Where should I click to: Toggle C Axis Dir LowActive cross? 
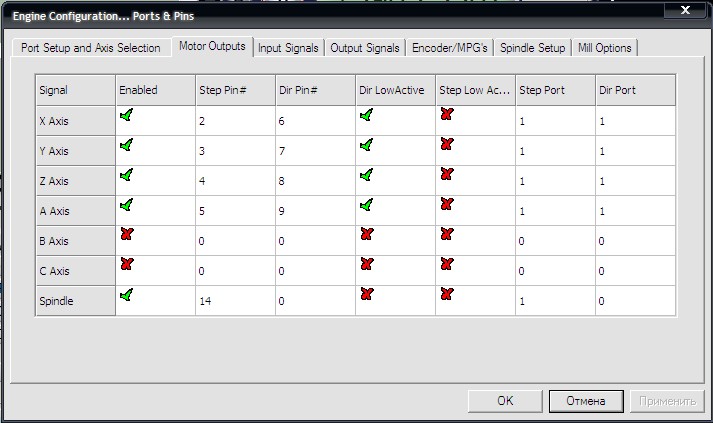(366, 265)
